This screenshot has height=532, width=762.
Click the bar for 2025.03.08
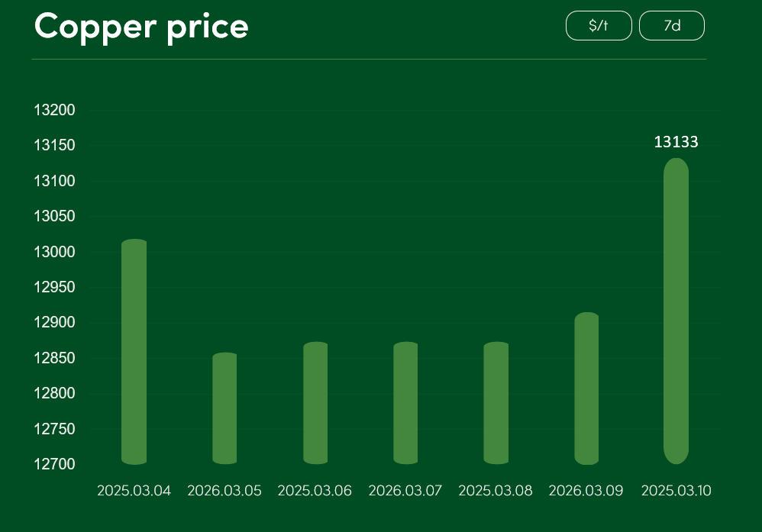point(496,402)
